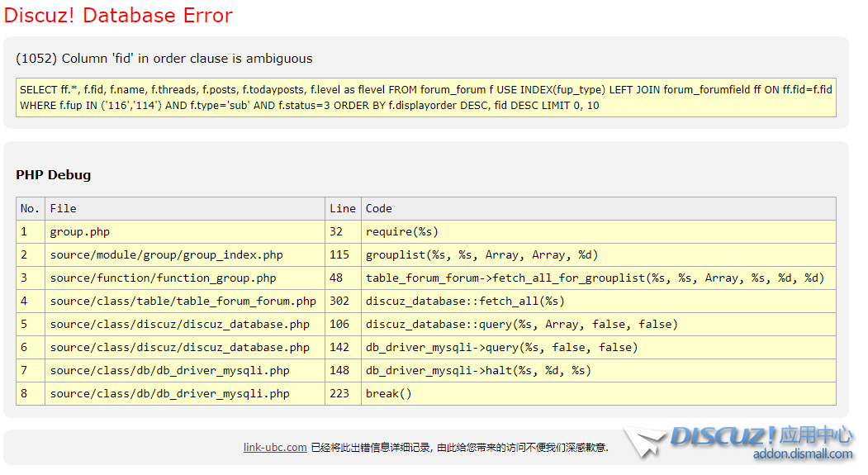Click the db_driver_mysqli->halt code cell
The width and height of the screenshot is (868, 475).
click(599, 370)
